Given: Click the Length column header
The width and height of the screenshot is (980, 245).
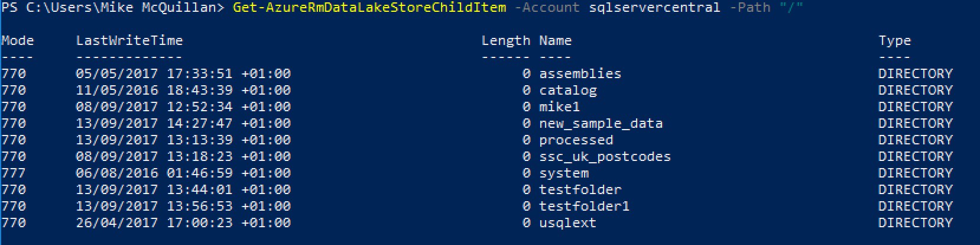Looking at the screenshot, I should point(505,41).
